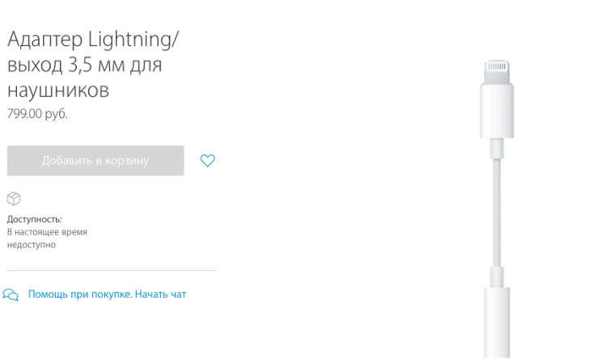
Task: Click the heart favorite icon
Action: (207, 160)
